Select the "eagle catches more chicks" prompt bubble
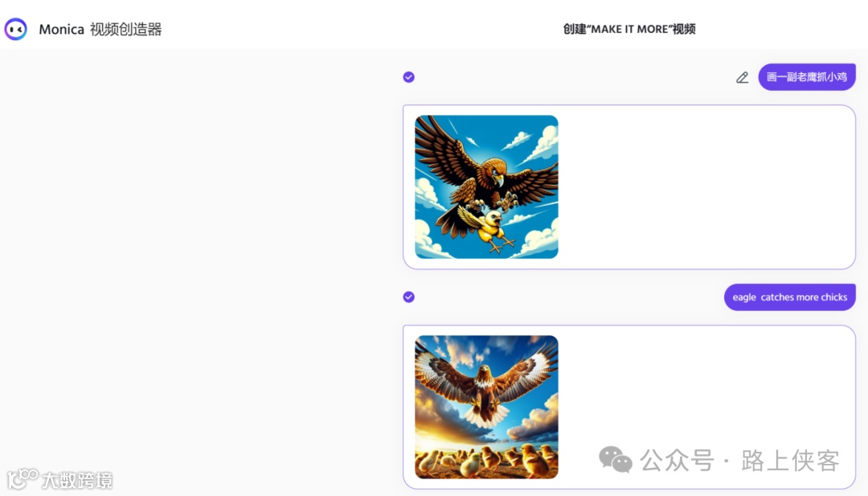 [x=789, y=297]
